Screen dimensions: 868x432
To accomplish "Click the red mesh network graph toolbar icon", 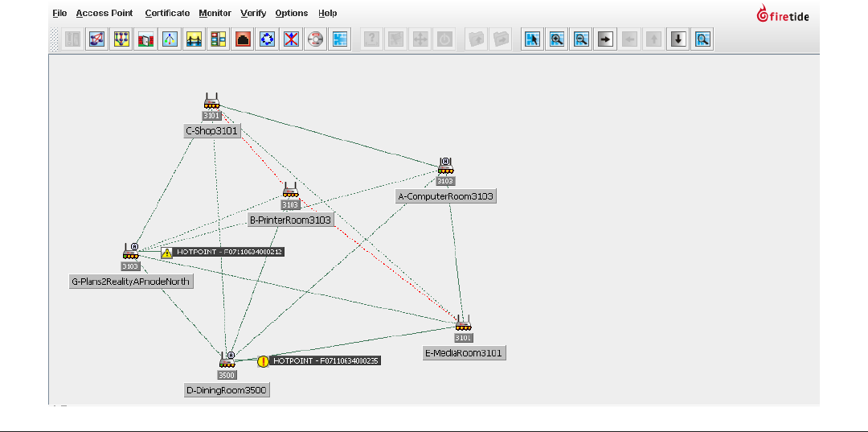I will 97,39.
